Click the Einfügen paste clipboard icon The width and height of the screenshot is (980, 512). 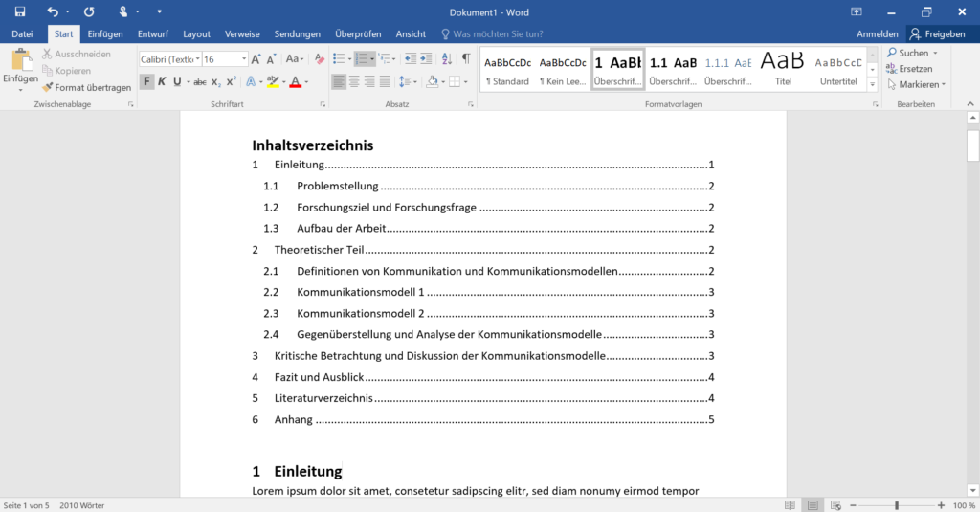(21, 60)
